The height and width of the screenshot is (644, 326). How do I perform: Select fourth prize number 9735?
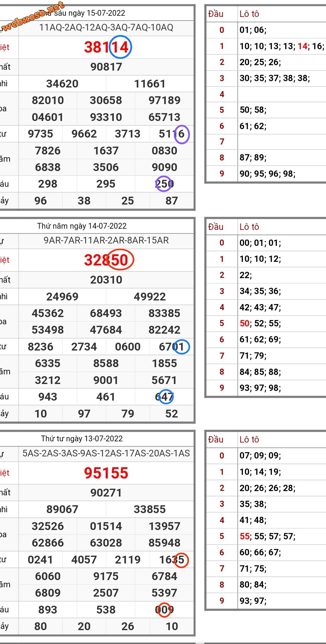click(x=40, y=134)
